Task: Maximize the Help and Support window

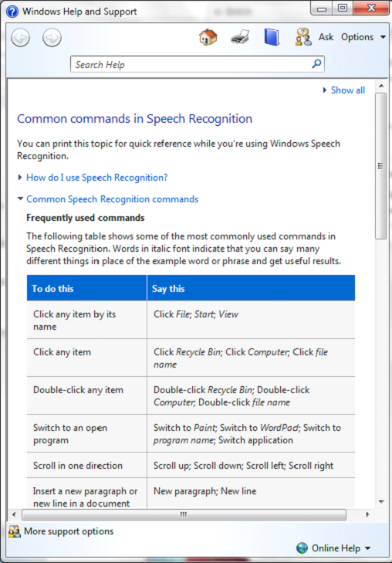Action: pyautogui.click(x=343, y=8)
